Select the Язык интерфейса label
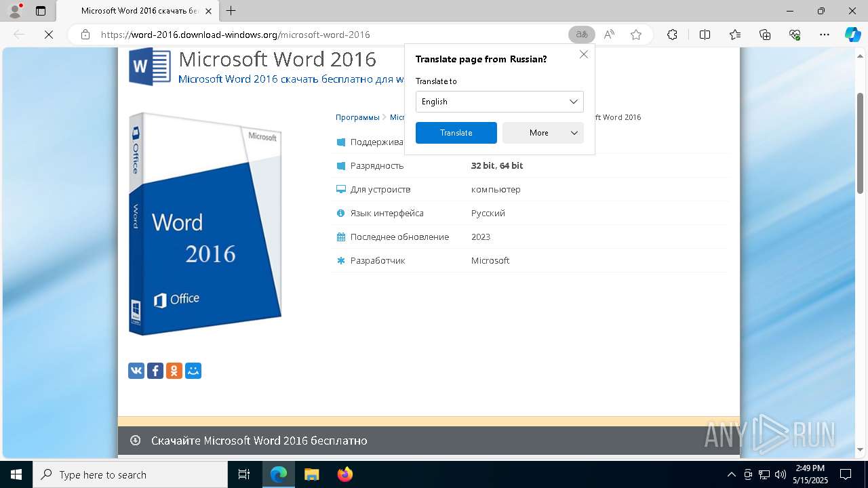Image resolution: width=868 pixels, height=488 pixels. [x=387, y=213]
